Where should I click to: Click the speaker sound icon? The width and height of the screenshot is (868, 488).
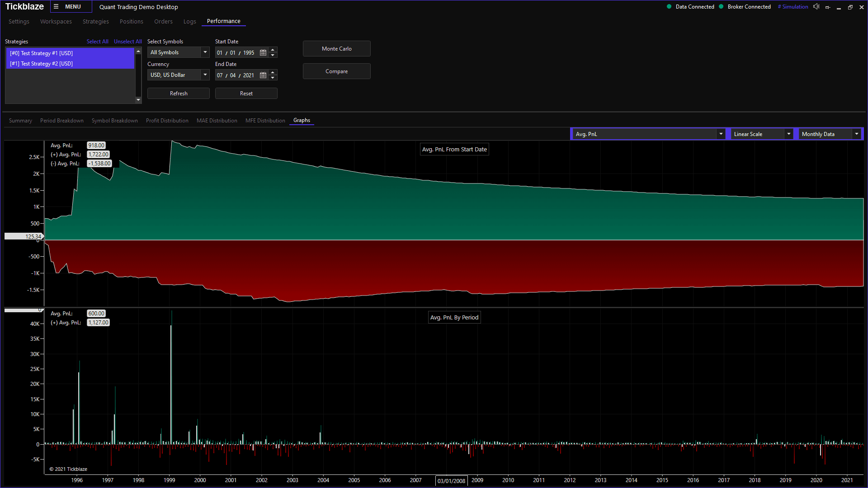[816, 7]
